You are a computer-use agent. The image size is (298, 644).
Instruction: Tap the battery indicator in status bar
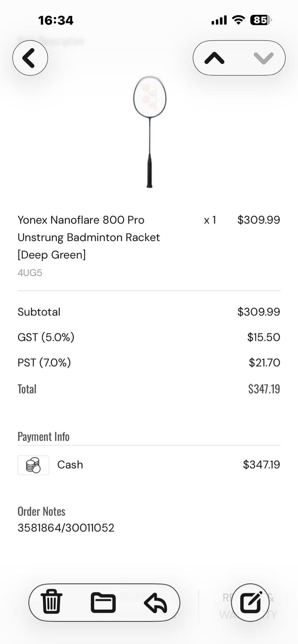(260, 20)
